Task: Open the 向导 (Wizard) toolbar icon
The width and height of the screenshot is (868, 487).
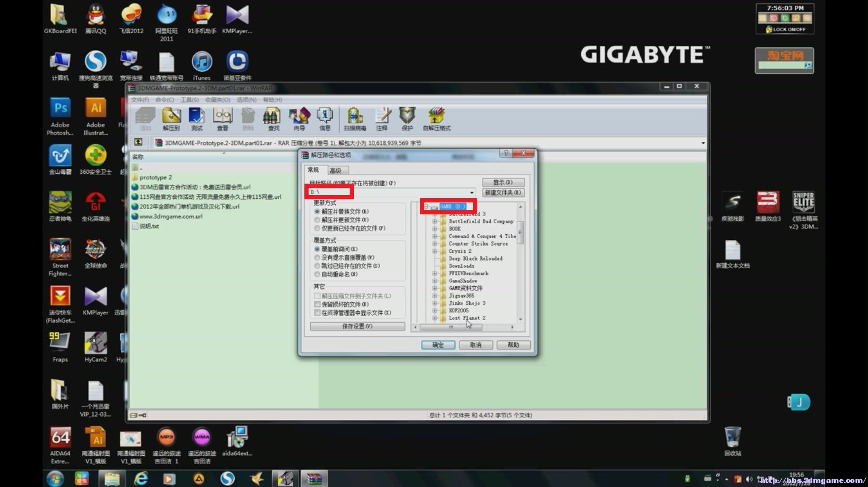Action: 299,119
